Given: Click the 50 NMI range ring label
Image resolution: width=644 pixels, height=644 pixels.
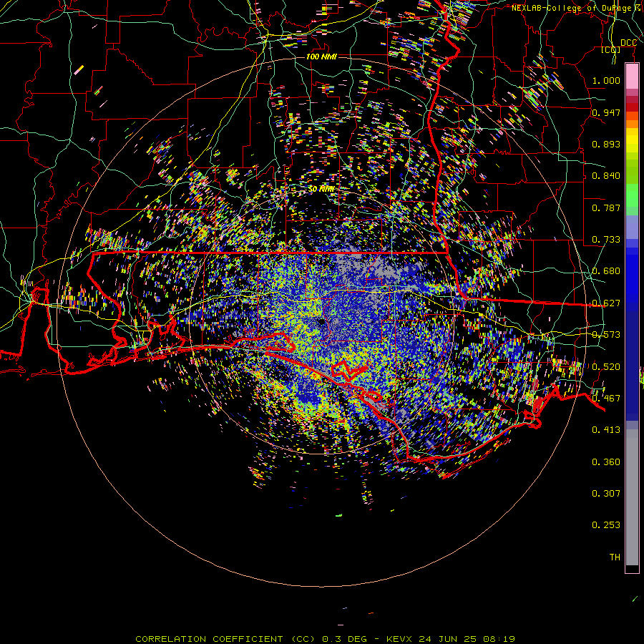Looking at the screenshot, I should [321, 189].
